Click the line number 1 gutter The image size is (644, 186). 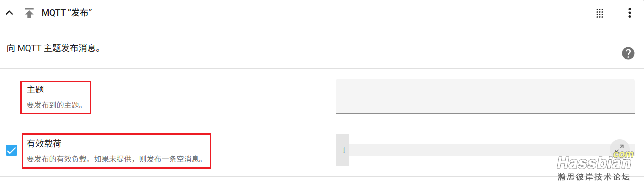(343, 150)
